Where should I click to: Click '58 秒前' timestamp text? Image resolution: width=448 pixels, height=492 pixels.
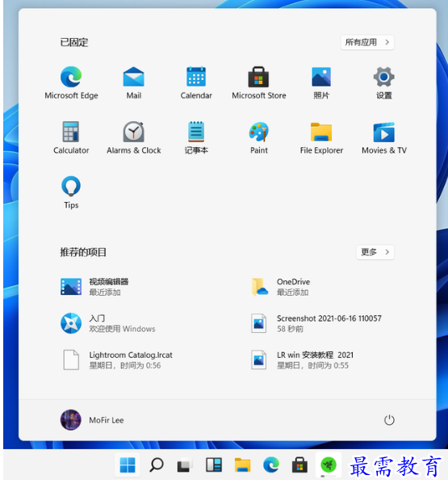pos(290,329)
